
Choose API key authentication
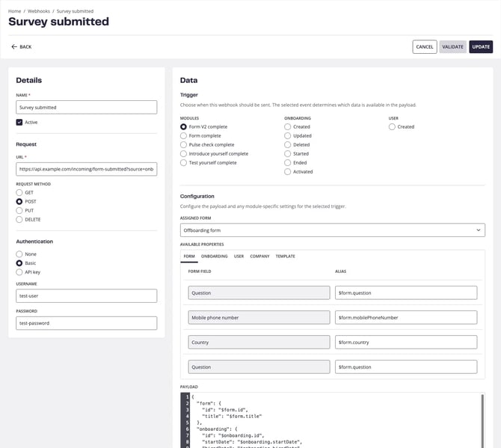(x=19, y=272)
